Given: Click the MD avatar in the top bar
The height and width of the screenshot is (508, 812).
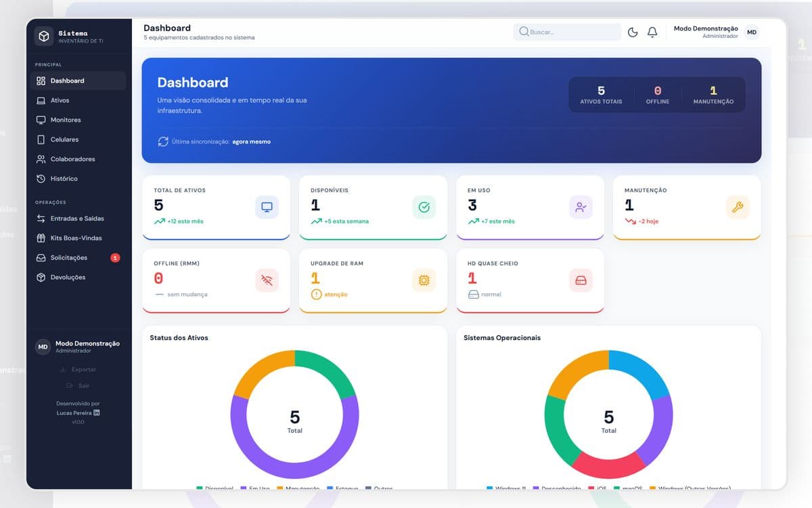Looking at the screenshot, I should 752,32.
